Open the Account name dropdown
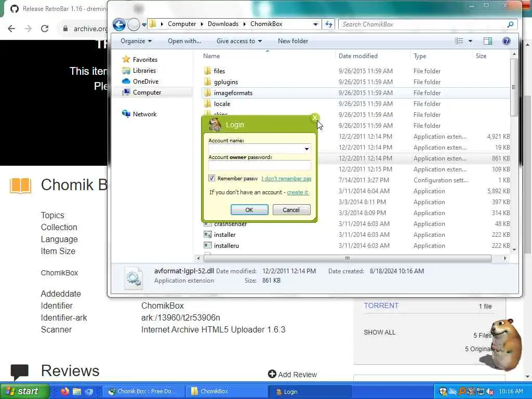This screenshot has width=532, height=399. [x=307, y=149]
